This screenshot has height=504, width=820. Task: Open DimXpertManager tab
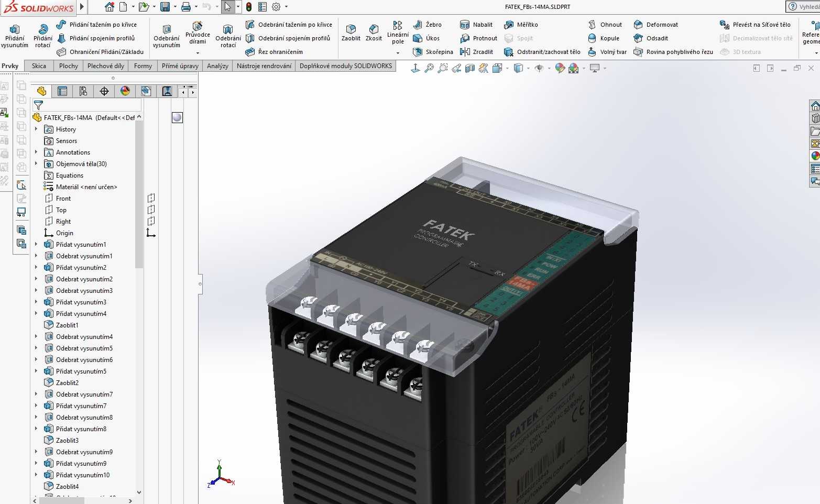104,92
